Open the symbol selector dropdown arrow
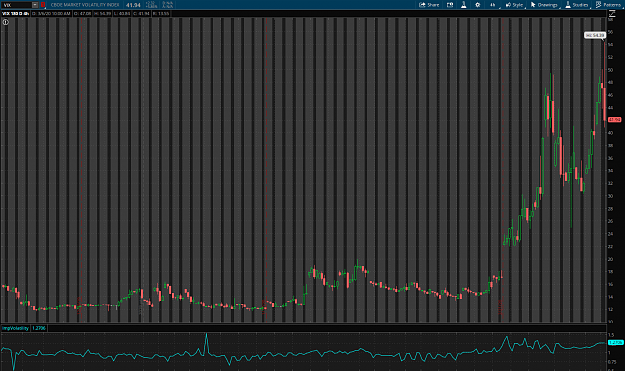Image resolution: width=625 pixels, height=371 pixels. click(35, 5)
